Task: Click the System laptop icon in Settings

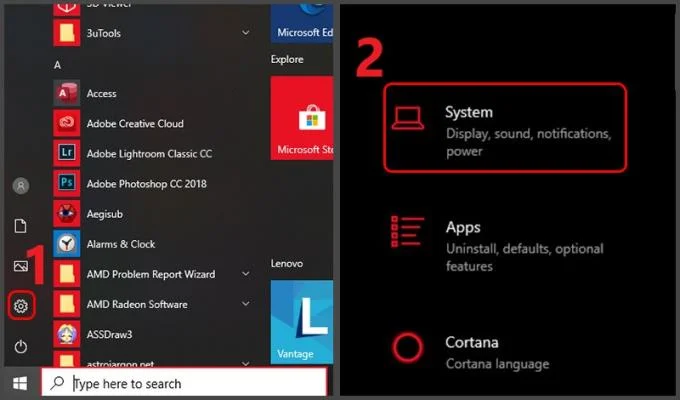Action: (x=408, y=118)
